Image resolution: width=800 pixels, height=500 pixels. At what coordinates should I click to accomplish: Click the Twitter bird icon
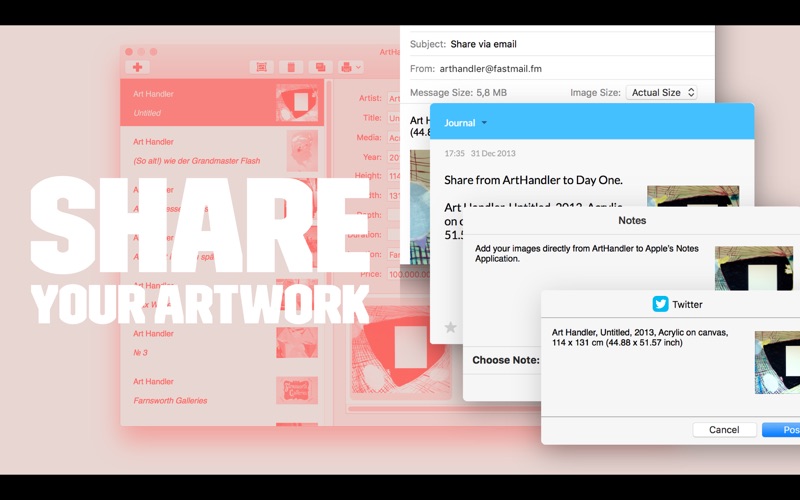[x=660, y=304]
